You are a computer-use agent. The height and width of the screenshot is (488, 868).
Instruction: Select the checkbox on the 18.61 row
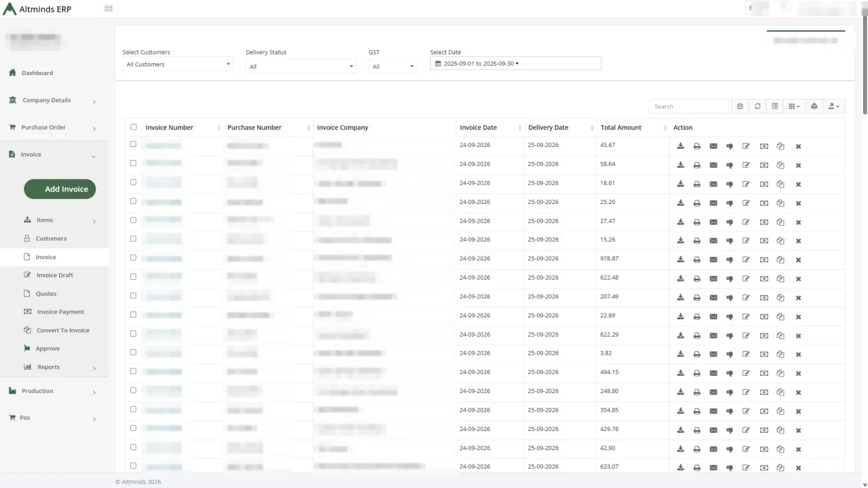(133, 182)
